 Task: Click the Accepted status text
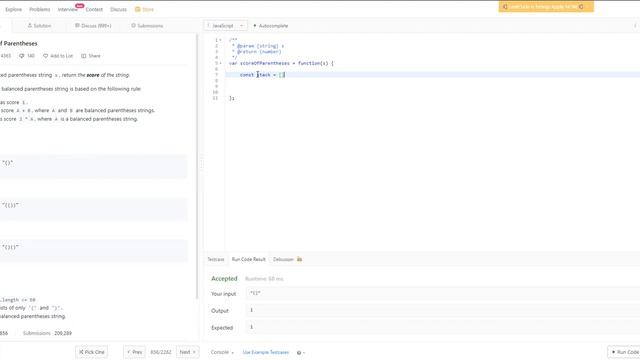[x=224, y=279]
